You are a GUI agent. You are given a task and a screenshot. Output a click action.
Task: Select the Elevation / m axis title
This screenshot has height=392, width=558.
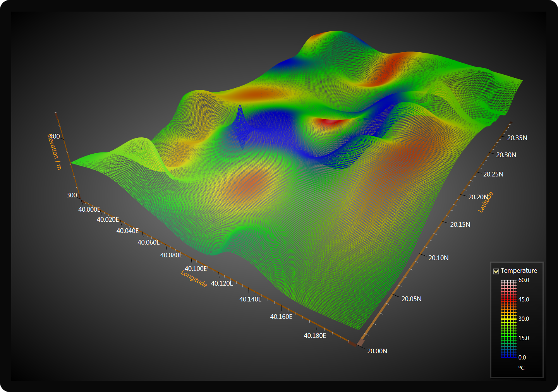[x=54, y=151]
